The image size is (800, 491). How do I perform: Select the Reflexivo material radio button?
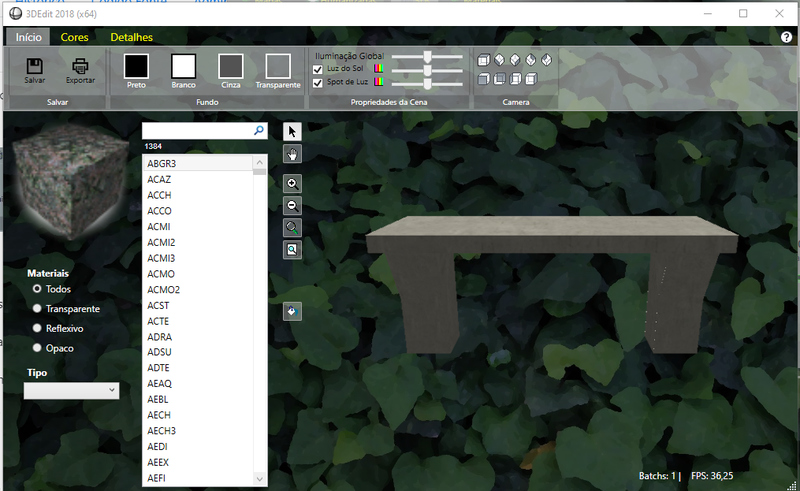(x=38, y=328)
